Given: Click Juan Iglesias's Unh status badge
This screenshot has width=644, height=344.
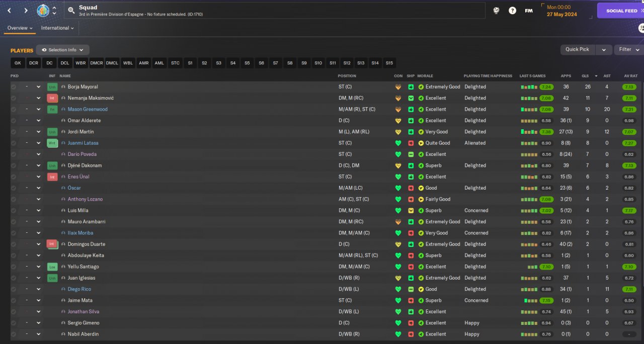Looking at the screenshot, I should (52, 278).
